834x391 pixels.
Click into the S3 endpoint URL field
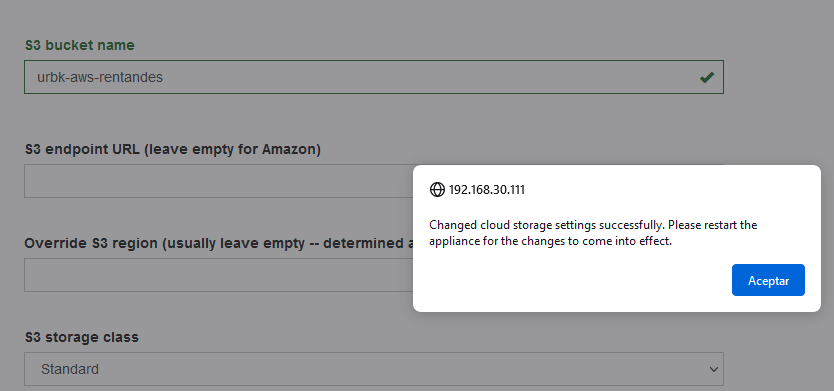(219, 181)
